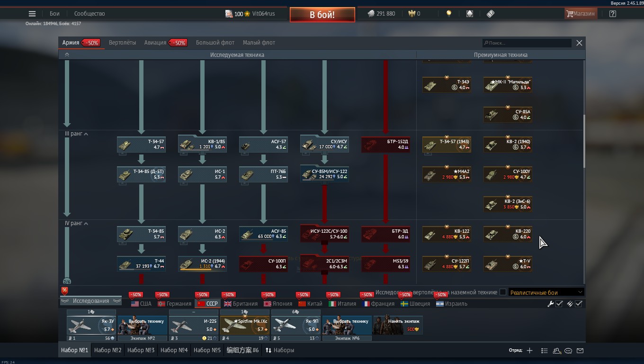The width and height of the screenshot is (644, 364).
Task: Expand the АСУ-85 vehicle group
Action: (263, 234)
